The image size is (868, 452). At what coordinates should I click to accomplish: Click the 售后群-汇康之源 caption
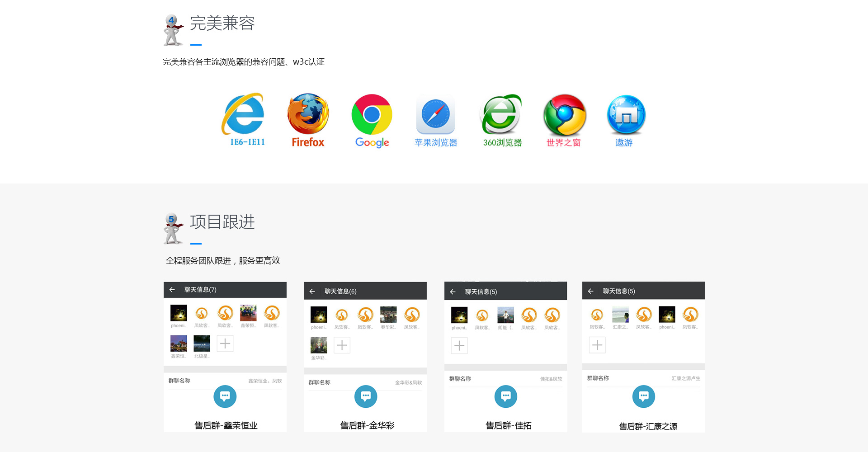(x=648, y=426)
